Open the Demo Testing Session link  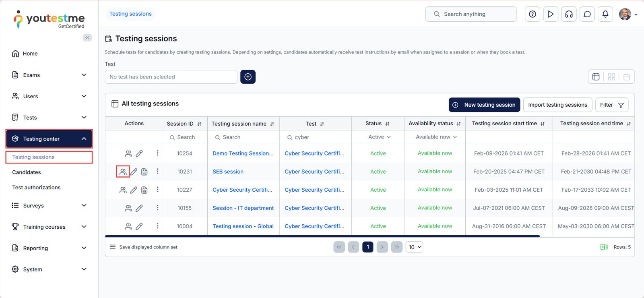(x=243, y=153)
